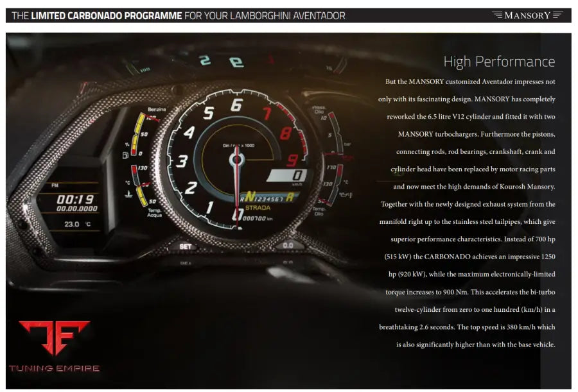Click the coolant temperature icon

(x=128, y=194)
